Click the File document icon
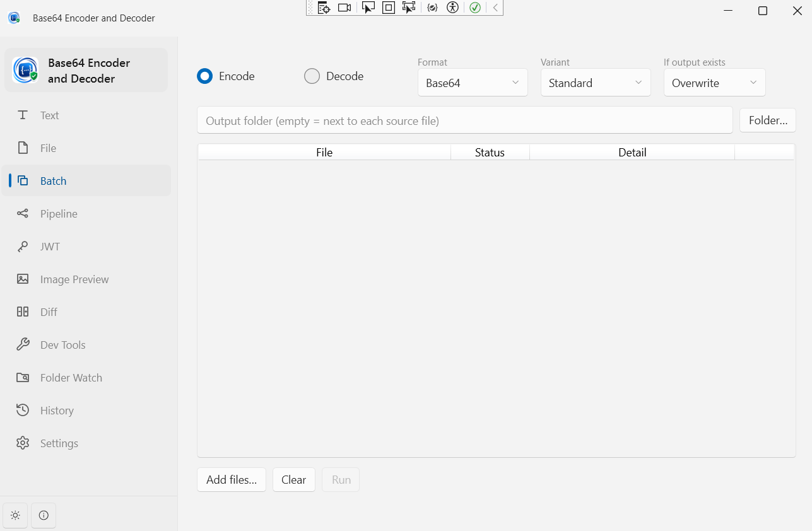812x531 pixels. pos(23,148)
